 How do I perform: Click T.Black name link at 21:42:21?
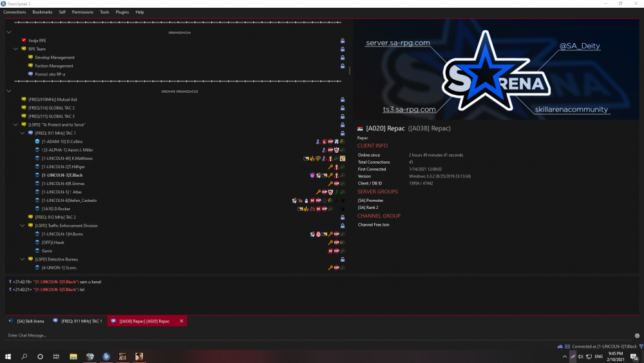[x=55, y=289]
